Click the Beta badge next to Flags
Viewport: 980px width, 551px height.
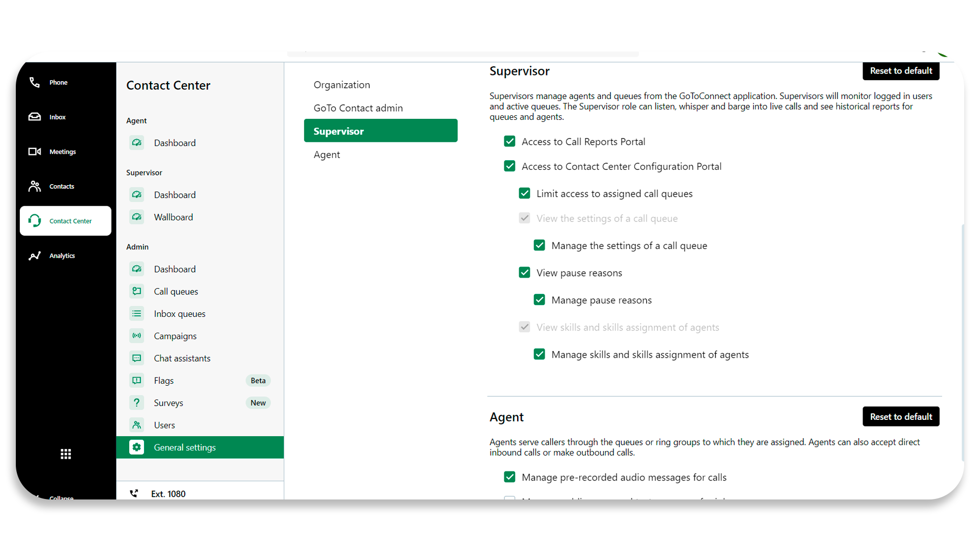[x=258, y=381]
